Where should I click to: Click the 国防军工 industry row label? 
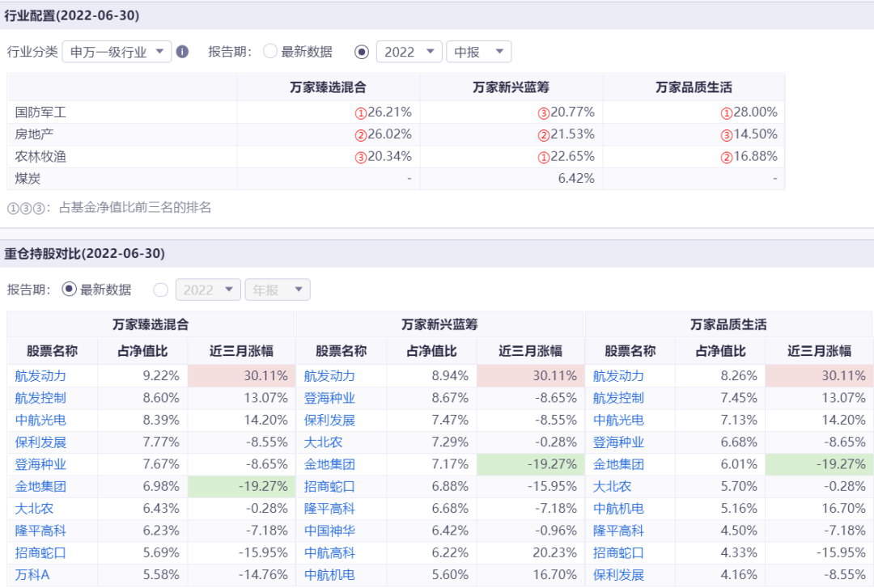40,112
